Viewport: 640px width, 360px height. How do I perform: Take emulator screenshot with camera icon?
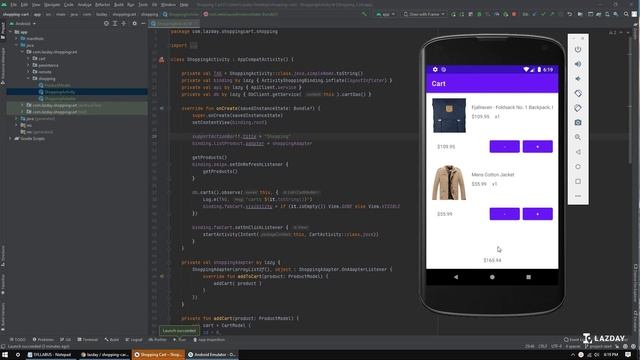578,122
